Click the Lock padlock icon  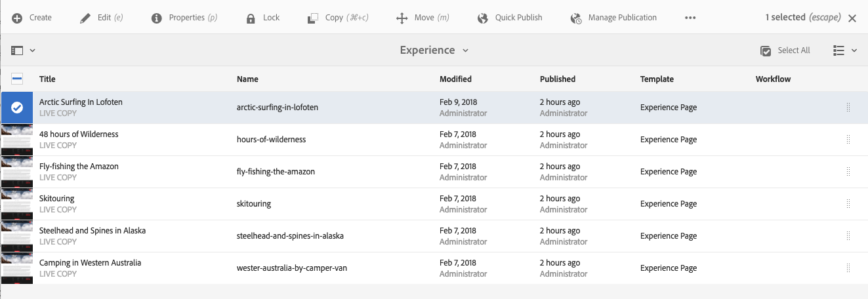tap(251, 18)
